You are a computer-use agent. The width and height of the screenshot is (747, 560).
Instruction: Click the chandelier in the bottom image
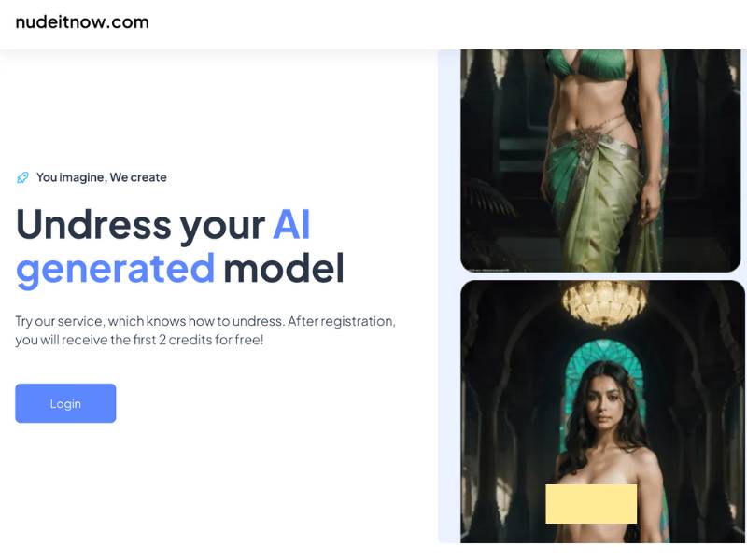point(604,303)
